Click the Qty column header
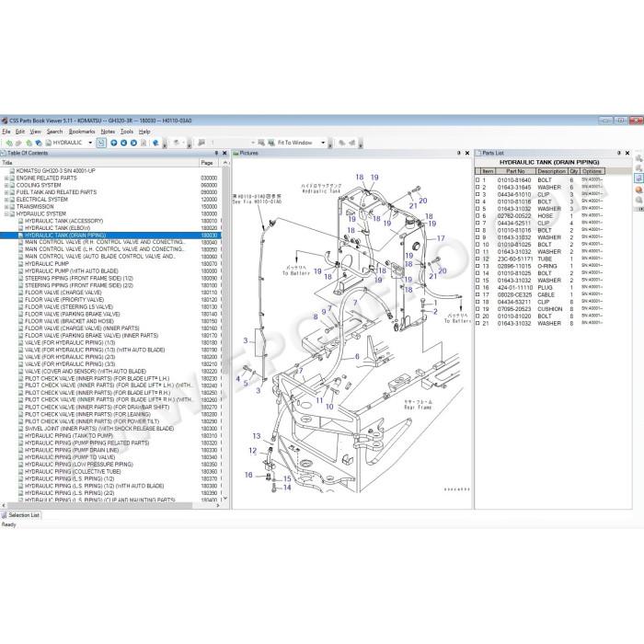 (x=574, y=171)
